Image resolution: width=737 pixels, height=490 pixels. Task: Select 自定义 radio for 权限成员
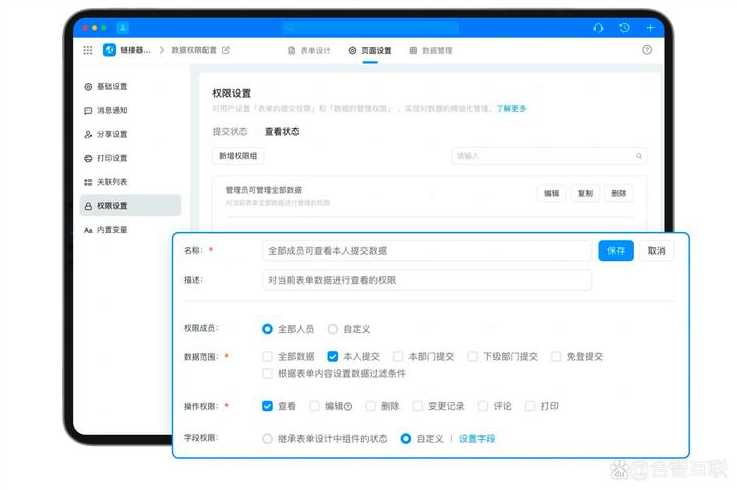[x=333, y=329]
